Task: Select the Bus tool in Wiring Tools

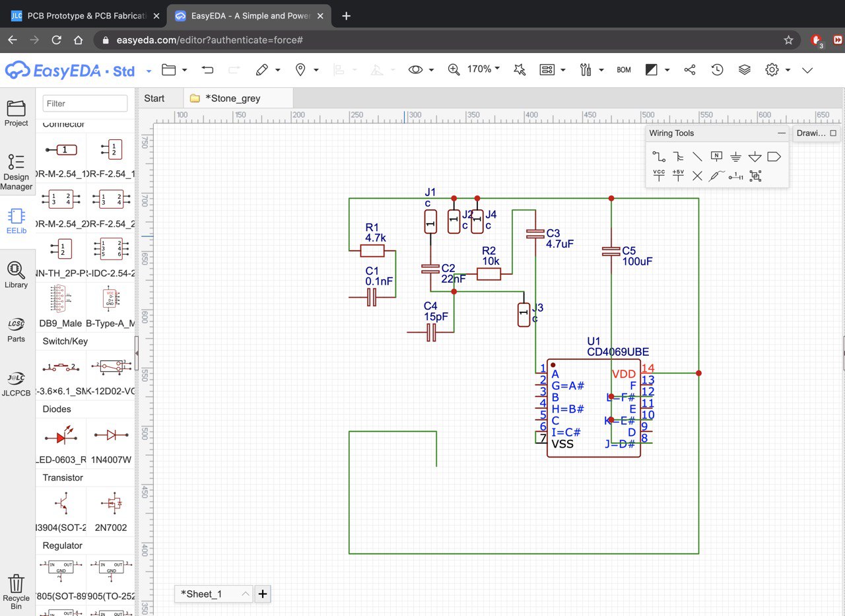Action: point(678,156)
